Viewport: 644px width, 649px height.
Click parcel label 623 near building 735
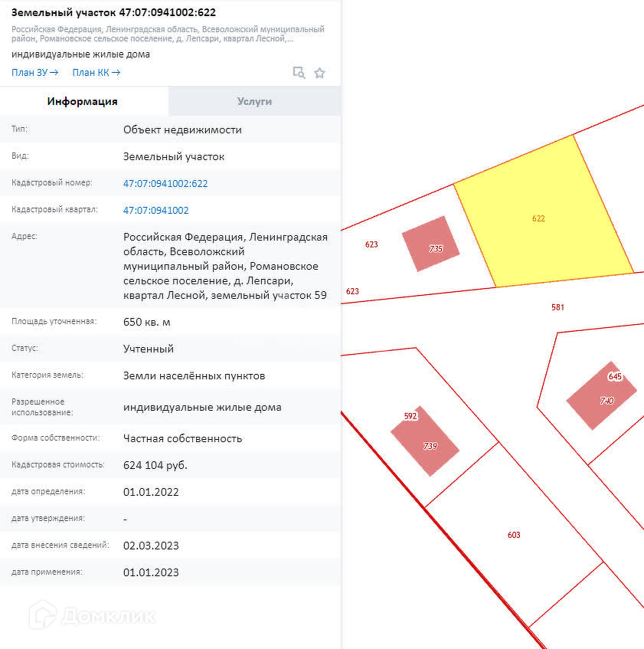371,244
